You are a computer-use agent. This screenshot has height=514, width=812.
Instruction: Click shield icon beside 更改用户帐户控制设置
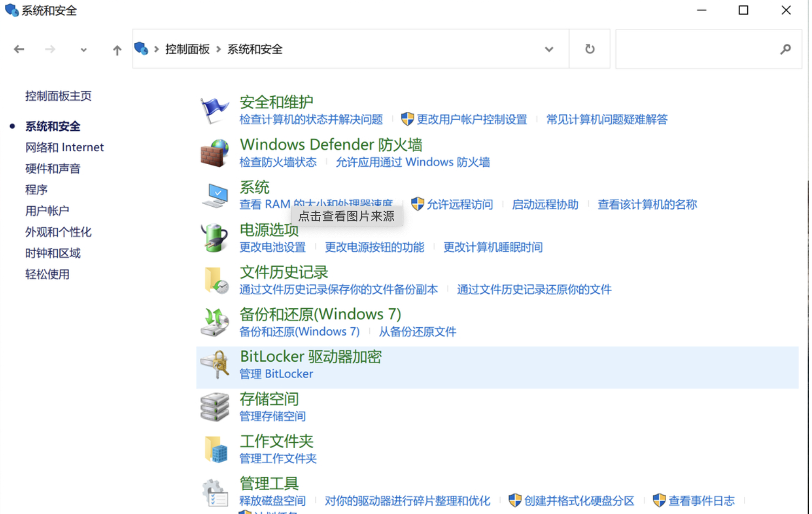[408, 119]
